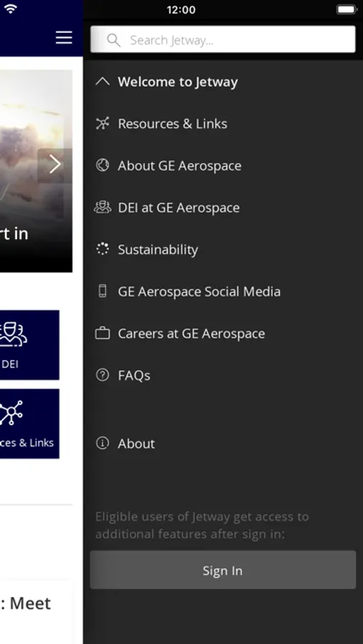Click the question mark FAQs icon
Image resolution: width=363 pixels, height=644 pixels.
[102, 374]
